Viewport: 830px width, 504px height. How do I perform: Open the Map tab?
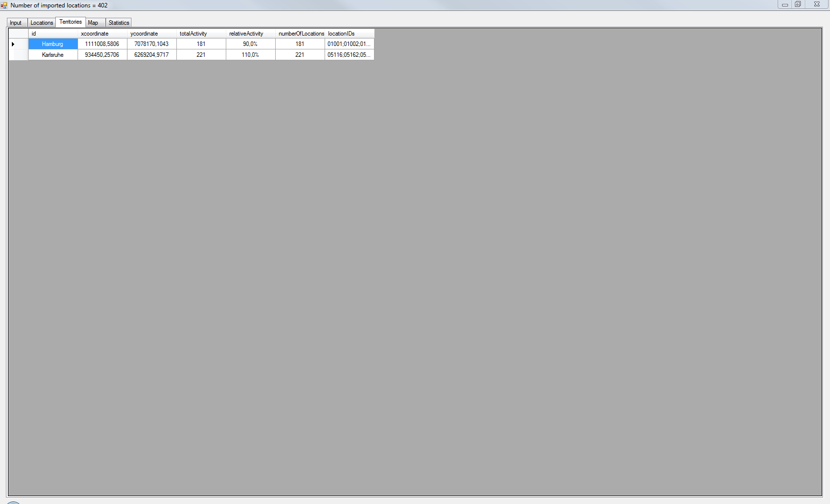[x=93, y=23]
